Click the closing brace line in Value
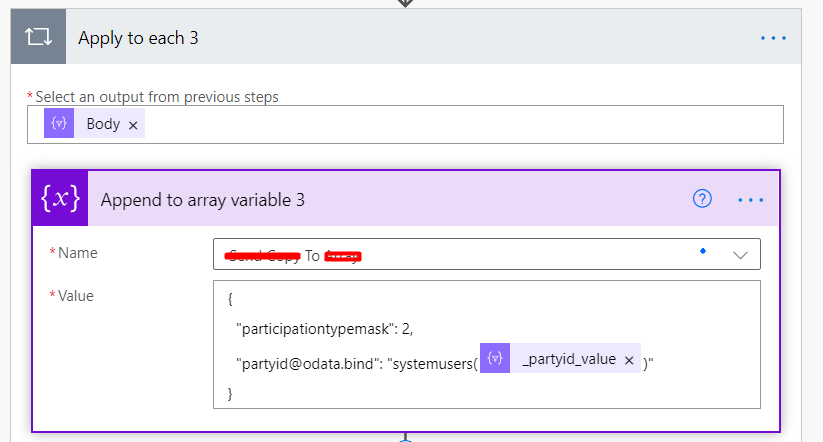This screenshot has height=442, width=823. click(x=231, y=394)
